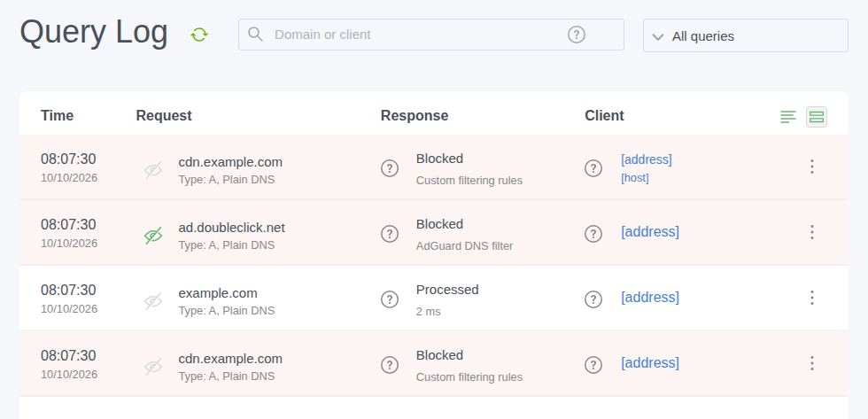
Task: Click the Client column header
Action: tap(604, 116)
